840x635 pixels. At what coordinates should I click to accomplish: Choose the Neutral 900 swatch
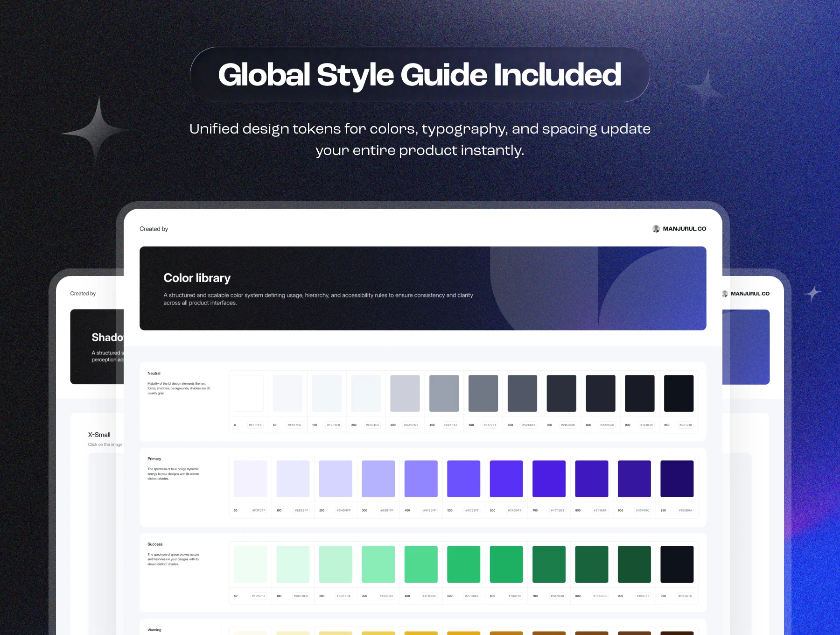640,393
